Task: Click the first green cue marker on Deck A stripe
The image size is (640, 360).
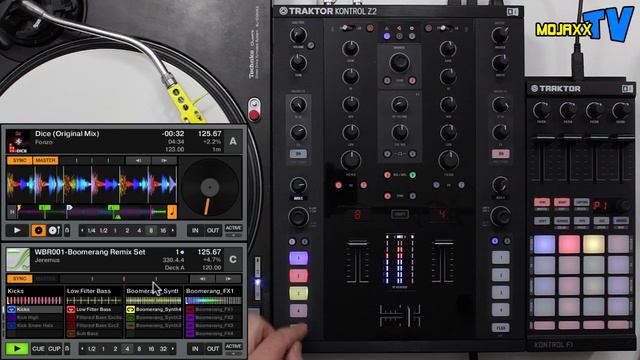Action: pyautogui.click(x=44, y=208)
